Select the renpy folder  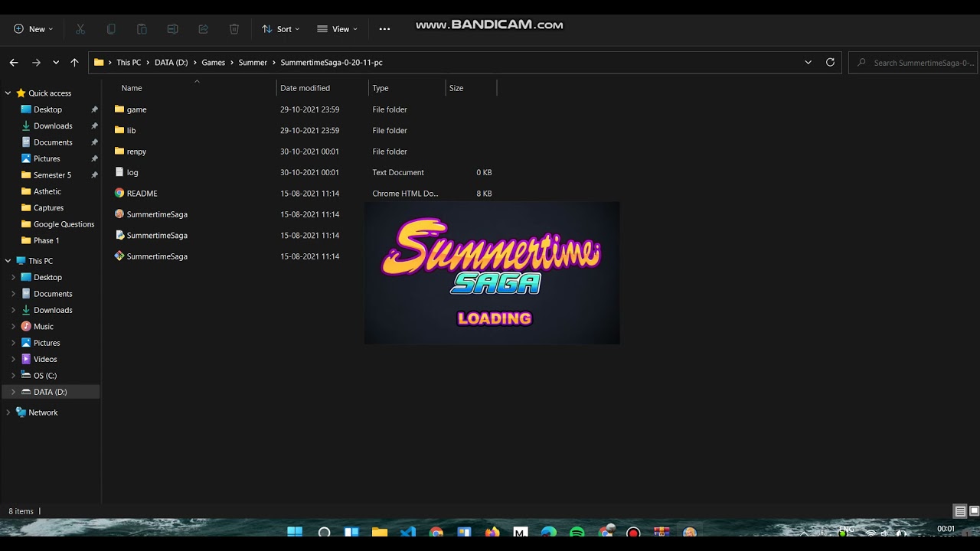pyautogui.click(x=136, y=152)
